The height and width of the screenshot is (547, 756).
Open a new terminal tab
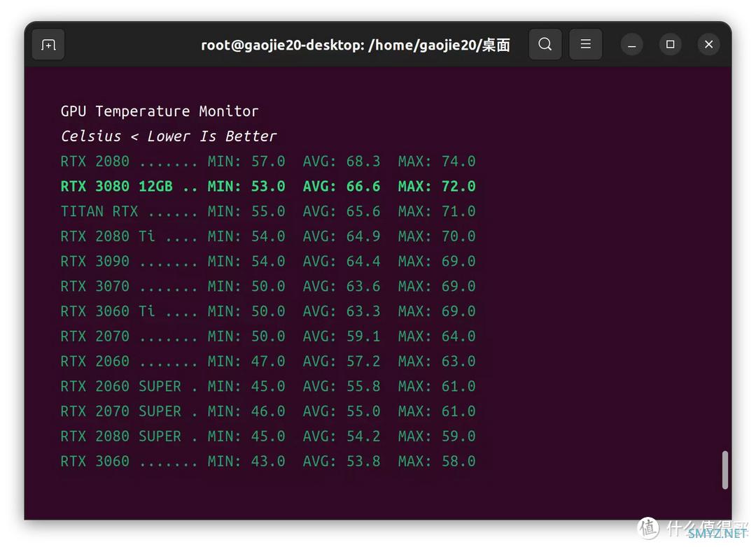(48, 45)
